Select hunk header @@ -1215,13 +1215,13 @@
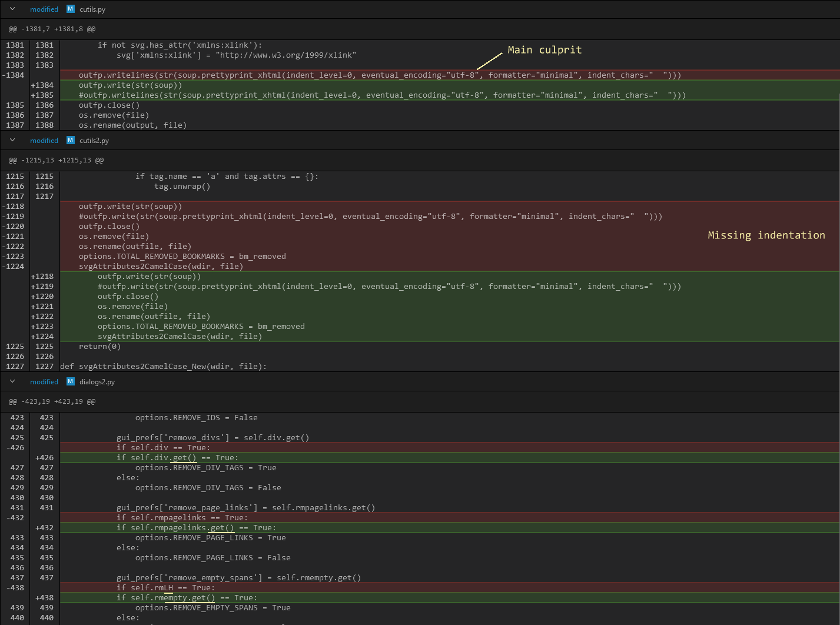840x625 pixels. pos(56,160)
